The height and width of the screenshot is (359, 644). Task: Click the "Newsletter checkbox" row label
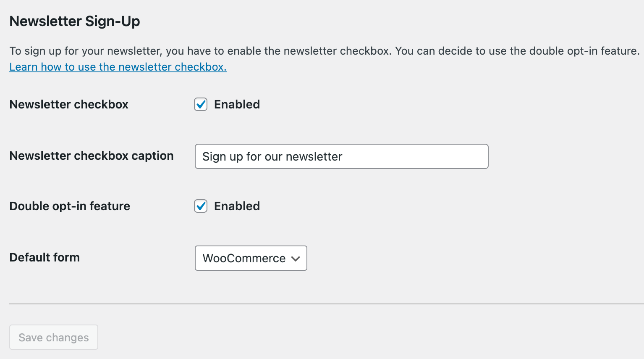69,104
